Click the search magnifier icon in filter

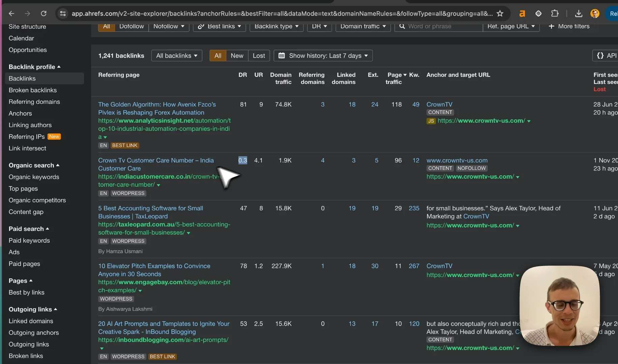point(402,26)
